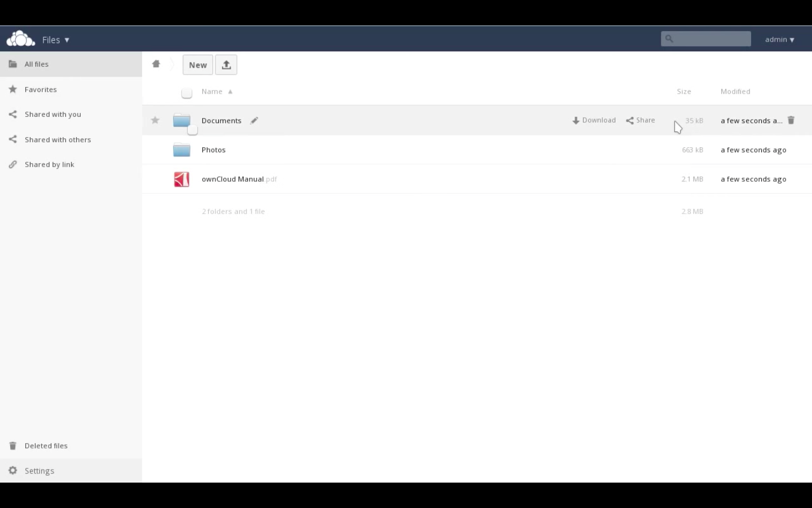Click inside the search field
The image size is (812, 508).
[x=705, y=38]
